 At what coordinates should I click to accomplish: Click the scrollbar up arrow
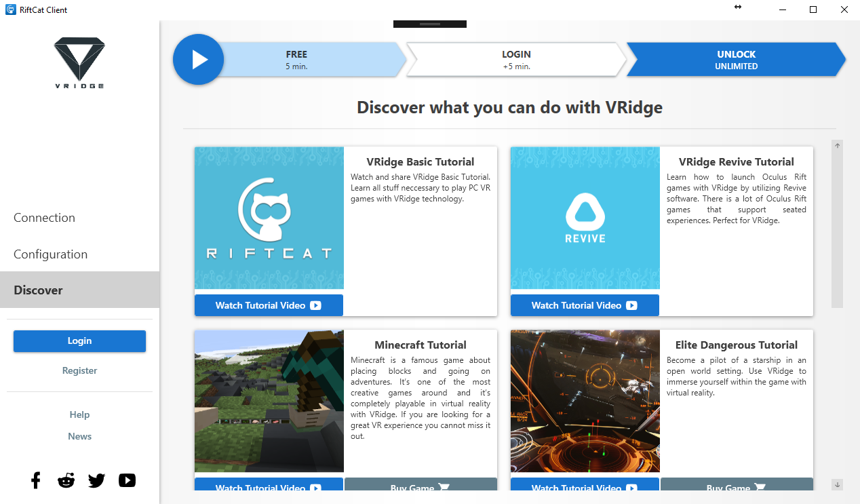pos(838,146)
